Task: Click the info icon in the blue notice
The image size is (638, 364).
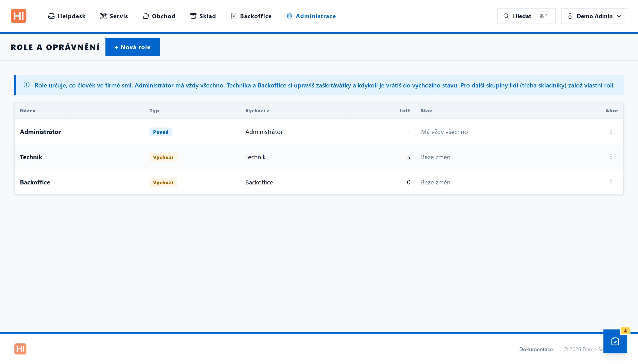Action: coord(27,85)
